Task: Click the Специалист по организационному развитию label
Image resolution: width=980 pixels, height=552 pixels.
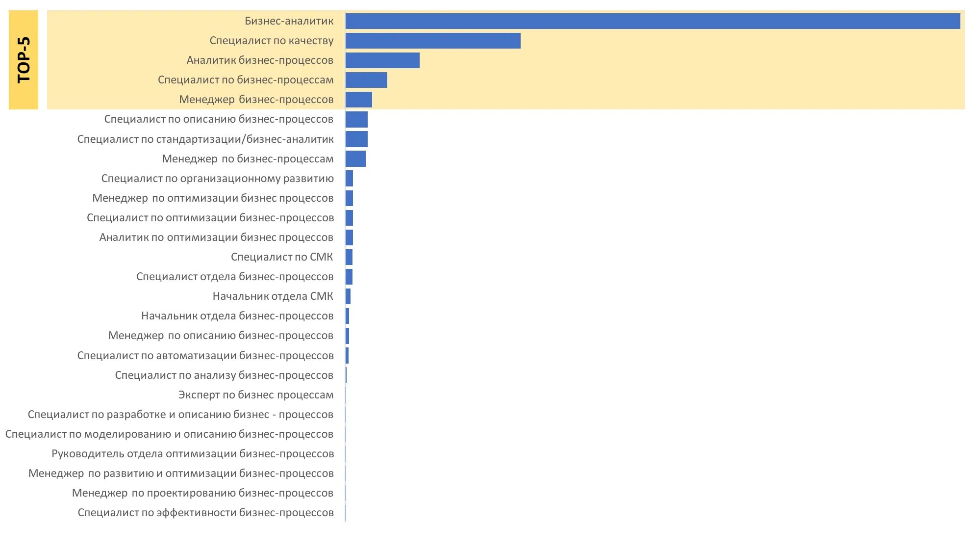Action: click(x=217, y=179)
